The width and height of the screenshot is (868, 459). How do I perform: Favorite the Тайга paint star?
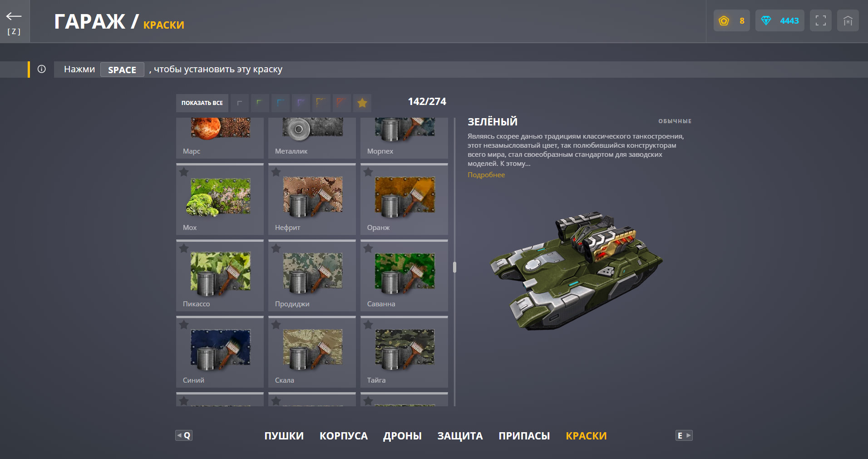(368, 325)
